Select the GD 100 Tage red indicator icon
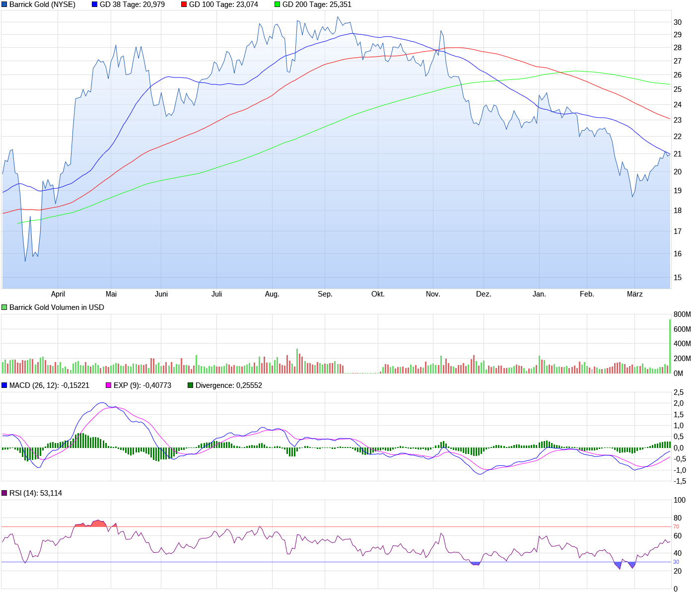Screen dimensions: 700x596 coord(184,4)
